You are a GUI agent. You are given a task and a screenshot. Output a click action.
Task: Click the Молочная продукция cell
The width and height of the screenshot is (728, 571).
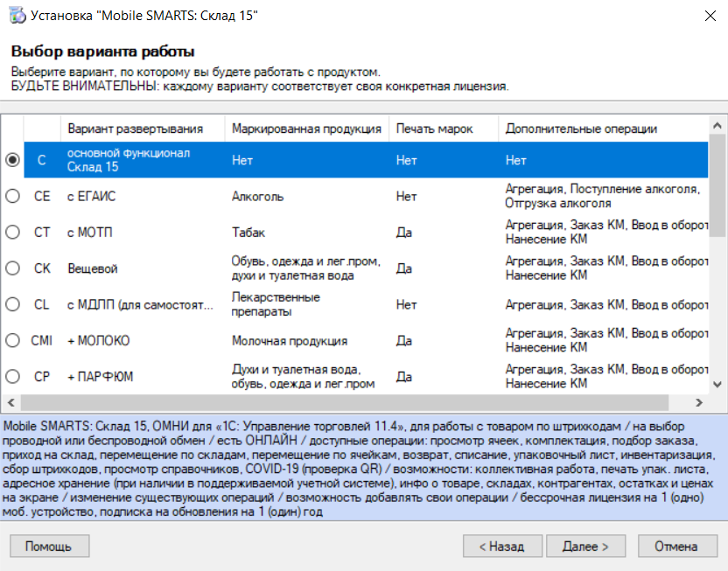click(x=290, y=341)
